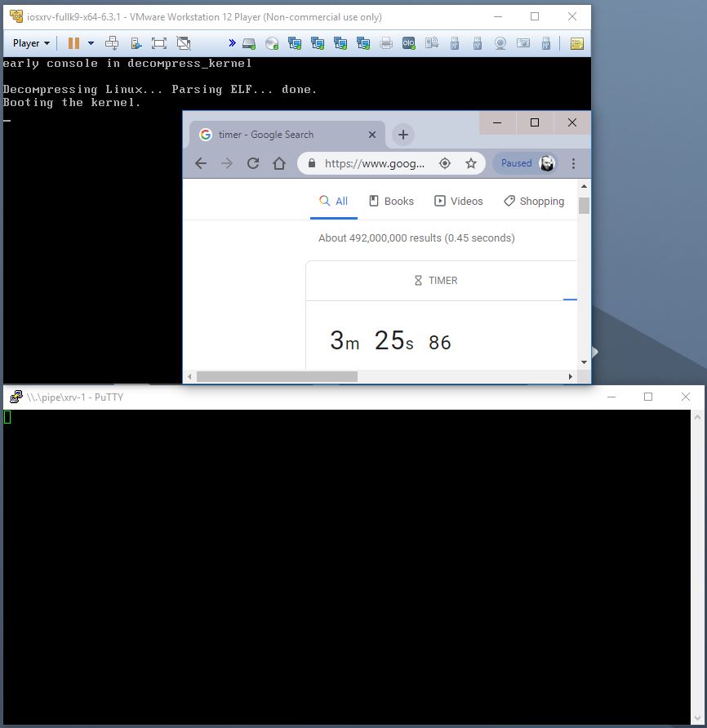Reload the Google search page
Viewport: 707px width, 728px height.
[252, 163]
